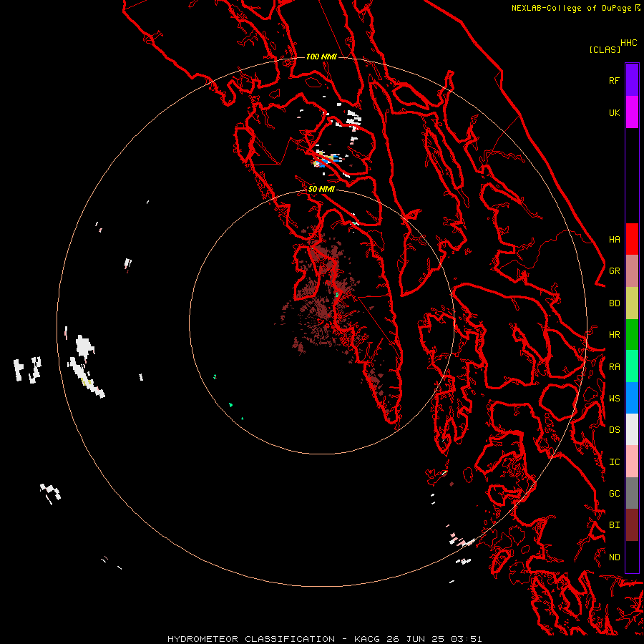
Task: Click the [CLAS] units label
Action: coord(605,49)
